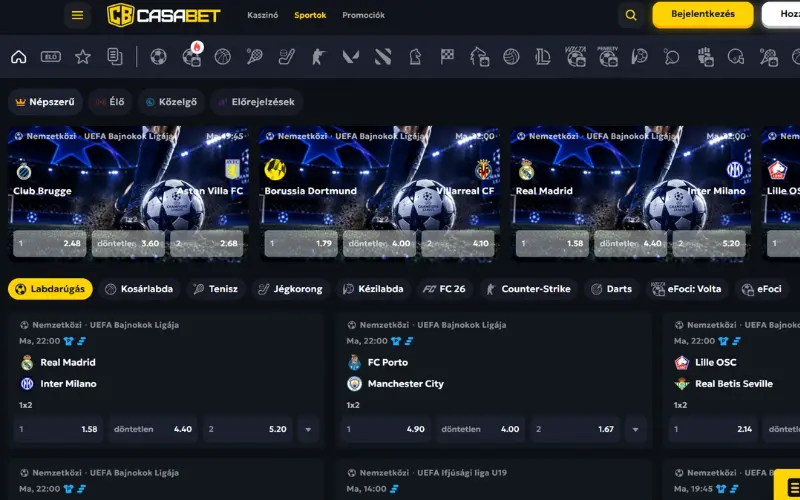
Task: Bet döntetlen 3.60 on Club Brugge card
Action: pyautogui.click(x=128, y=243)
